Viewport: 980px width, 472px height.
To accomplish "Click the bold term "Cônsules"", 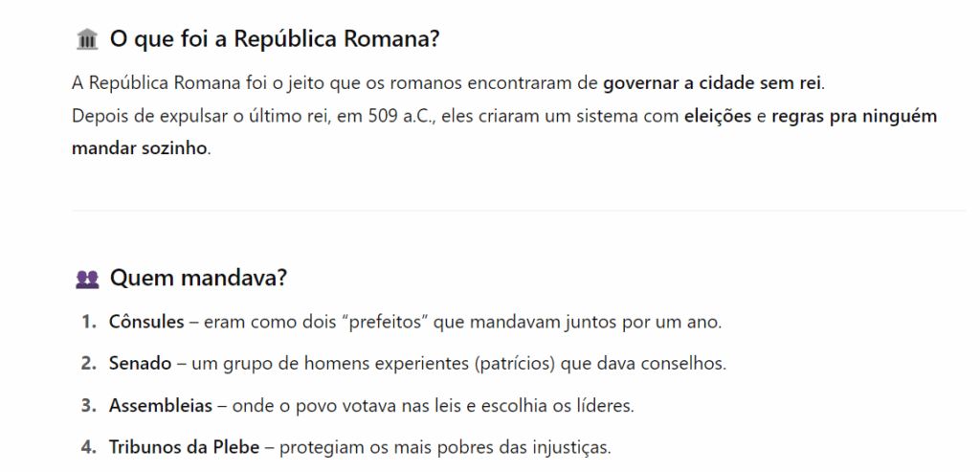I will (x=146, y=322).
